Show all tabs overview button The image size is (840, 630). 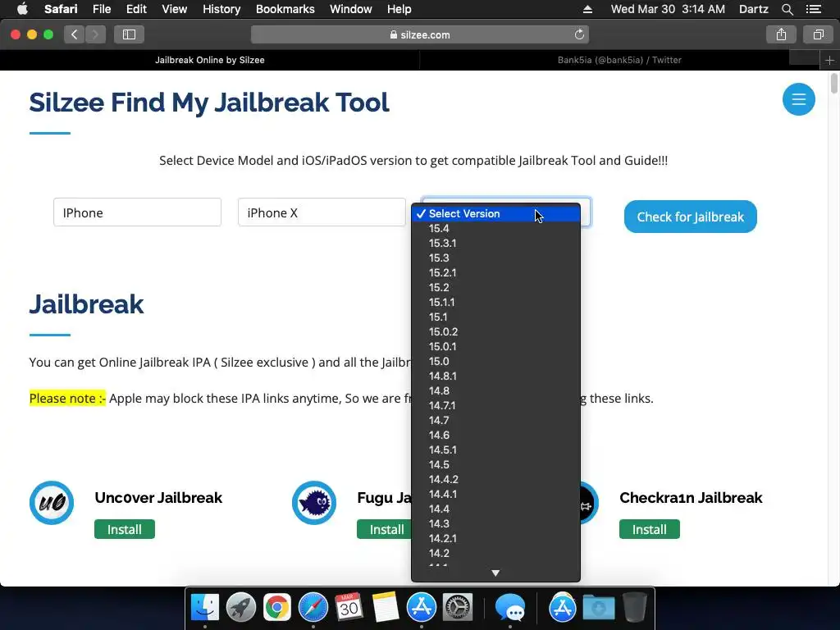tap(818, 34)
